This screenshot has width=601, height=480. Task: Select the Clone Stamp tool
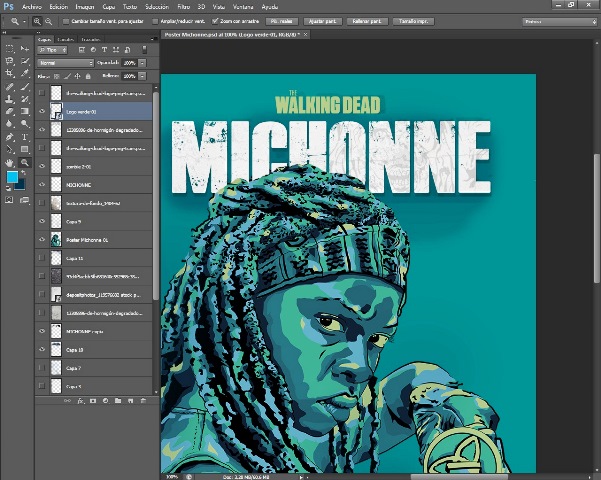tap(10, 99)
